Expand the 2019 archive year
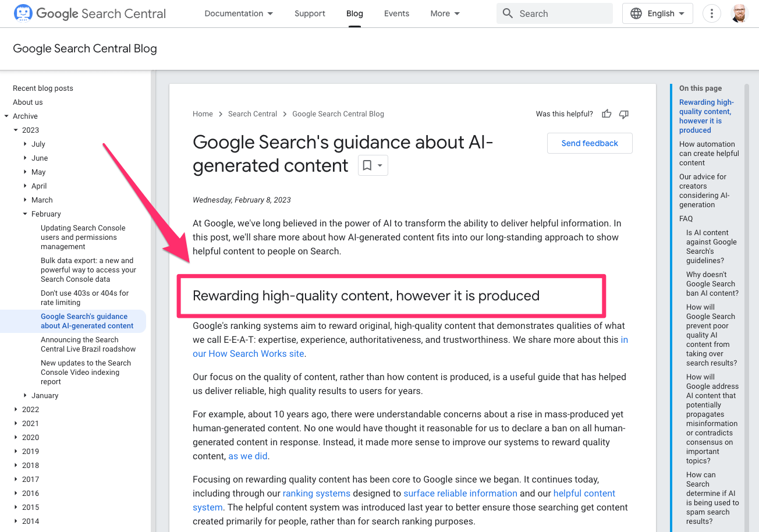Viewport: 759px width, 532px height. pyautogui.click(x=16, y=452)
